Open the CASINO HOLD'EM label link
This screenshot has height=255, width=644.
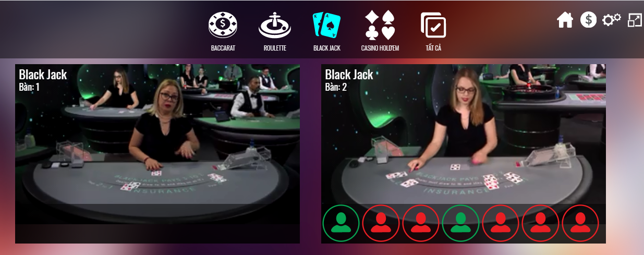[380, 48]
